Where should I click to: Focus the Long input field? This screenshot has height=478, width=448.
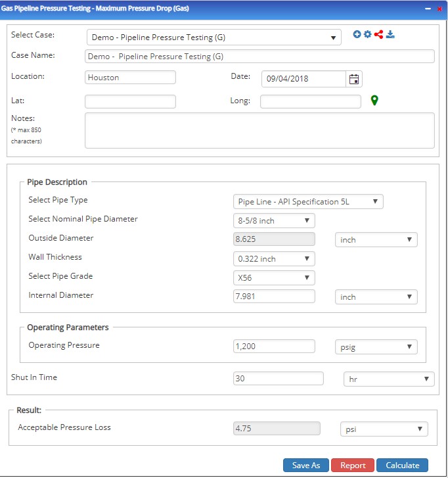[311, 101]
